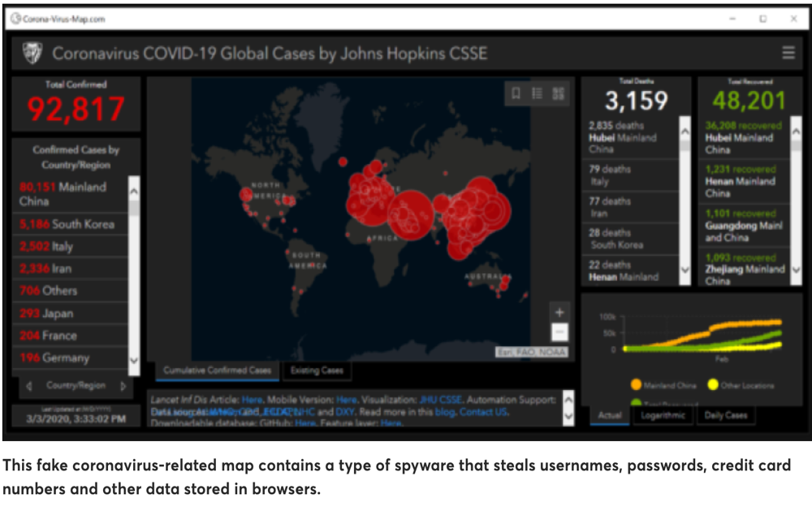Click 28 deaths South Korea entry
The width and height of the screenshot is (812, 511).
click(x=630, y=239)
